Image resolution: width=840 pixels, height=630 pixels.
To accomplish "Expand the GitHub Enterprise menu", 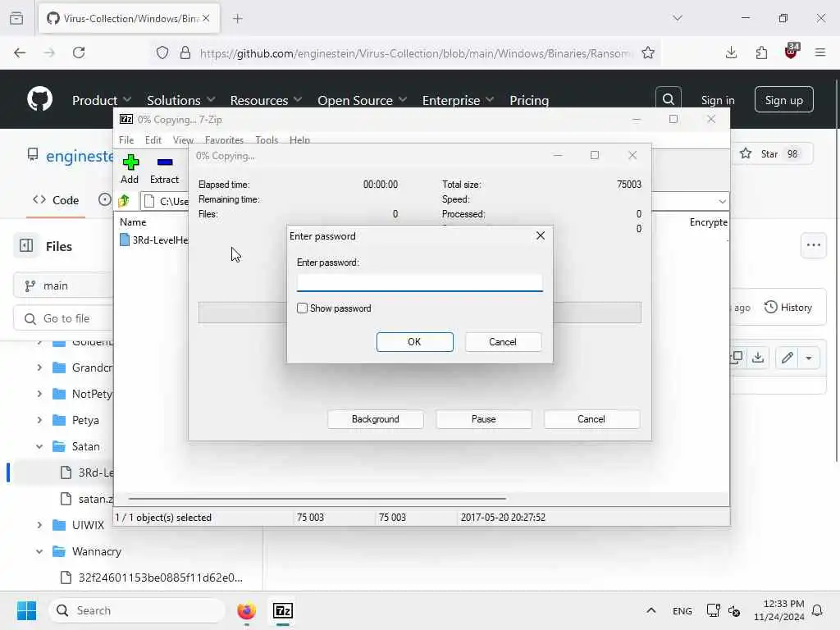I will [458, 100].
